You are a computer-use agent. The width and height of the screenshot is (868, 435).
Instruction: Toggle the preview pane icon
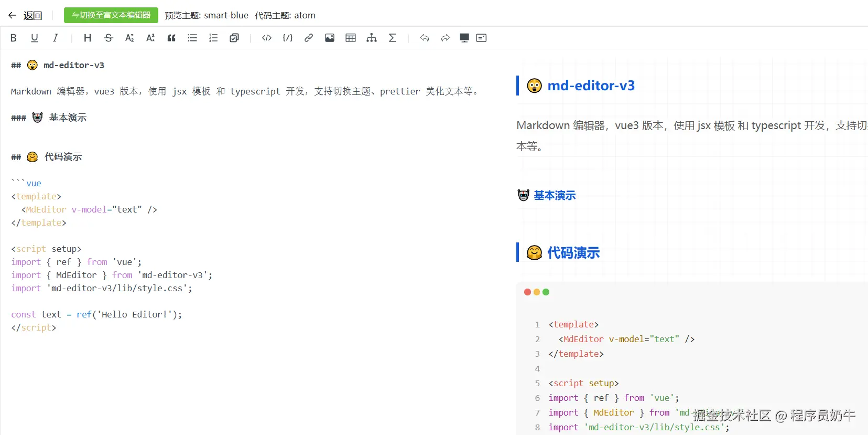coord(481,38)
